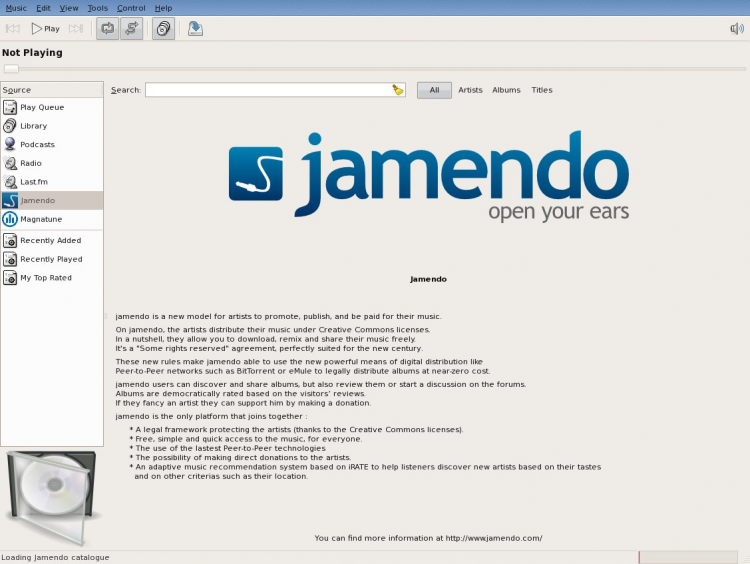Click the 'Loading Jamendo catalogue' status text
Screen dimensions: 750x564
pyautogui.click(x=55, y=557)
